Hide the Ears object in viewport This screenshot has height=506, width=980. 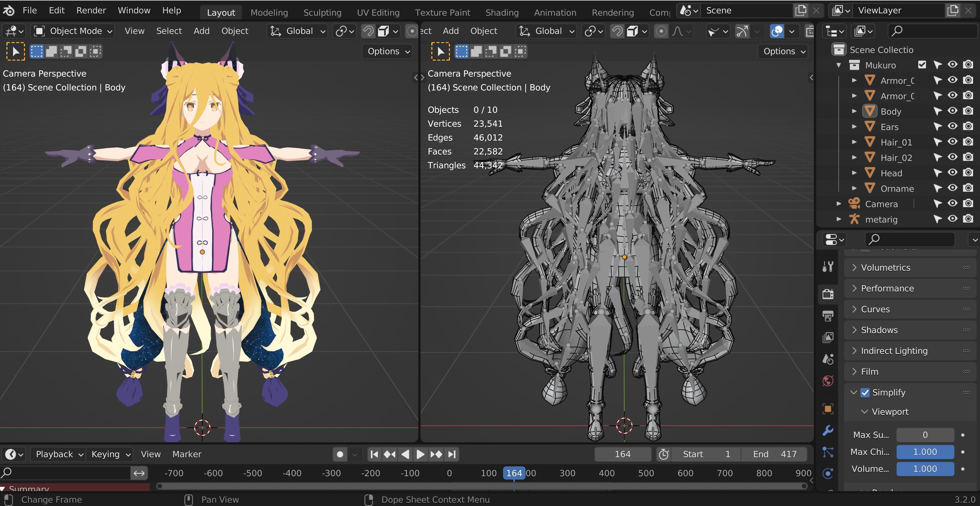click(953, 126)
